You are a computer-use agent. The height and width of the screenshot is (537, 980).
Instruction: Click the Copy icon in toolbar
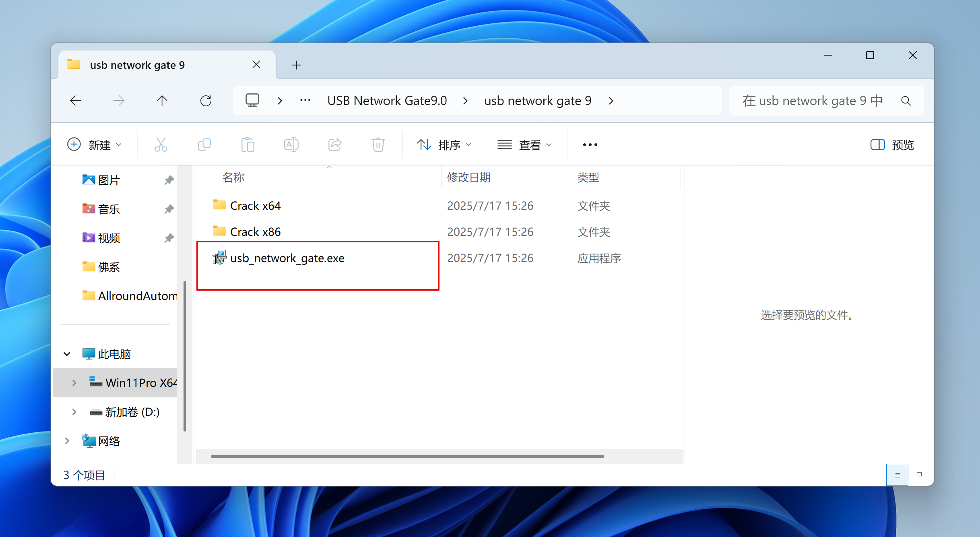coord(204,145)
